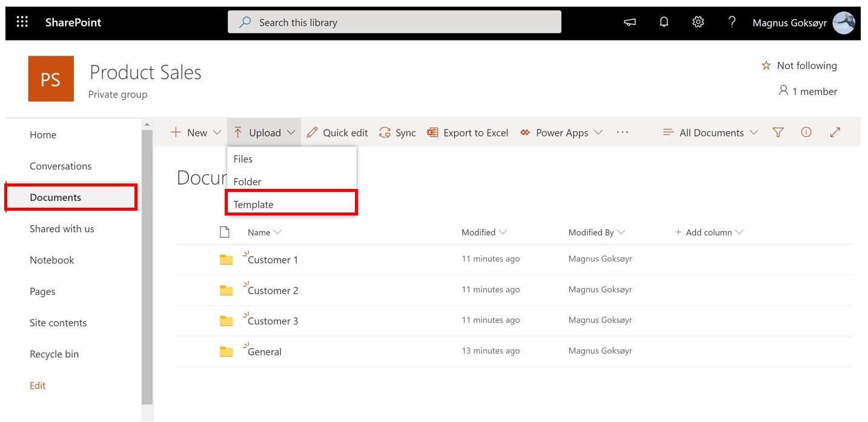The width and height of the screenshot is (868, 422).
Task: Open the filter pane funnel icon
Action: click(778, 133)
